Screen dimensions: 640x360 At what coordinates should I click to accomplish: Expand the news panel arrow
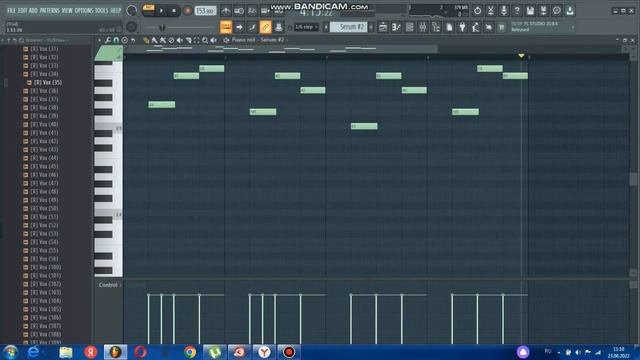pos(573,27)
